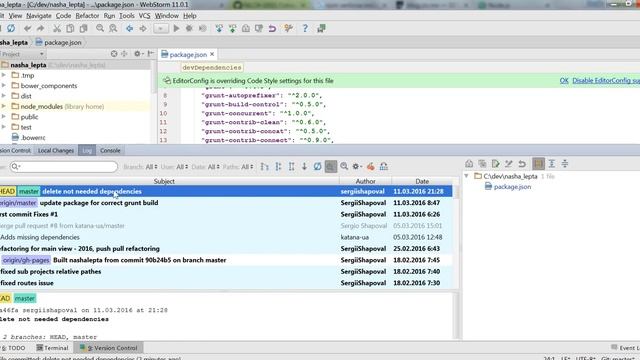
Task: Open the log toolbar gear settings
Action: (x=357, y=167)
